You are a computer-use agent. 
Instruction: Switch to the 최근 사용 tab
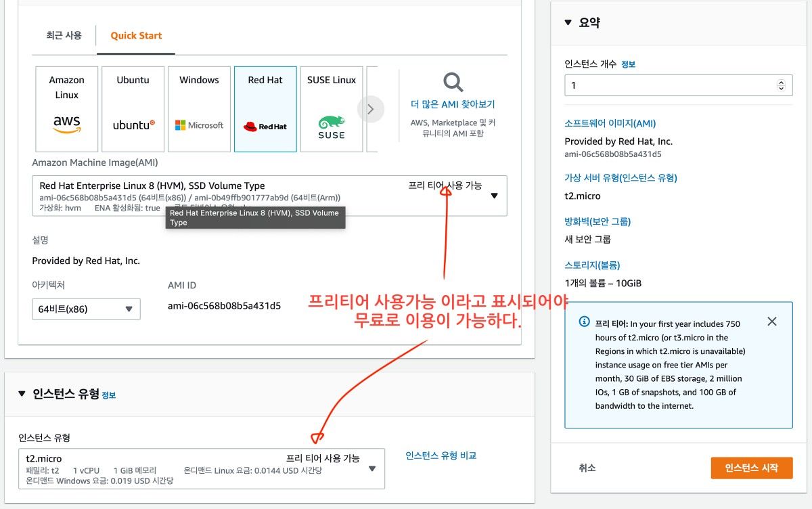coord(64,36)
